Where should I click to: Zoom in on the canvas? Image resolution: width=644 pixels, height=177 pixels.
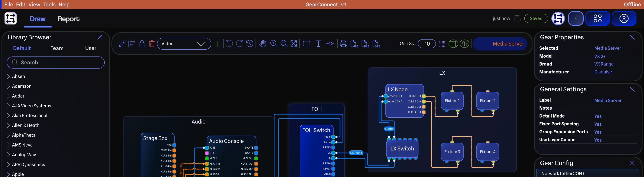tap(274, 43)
